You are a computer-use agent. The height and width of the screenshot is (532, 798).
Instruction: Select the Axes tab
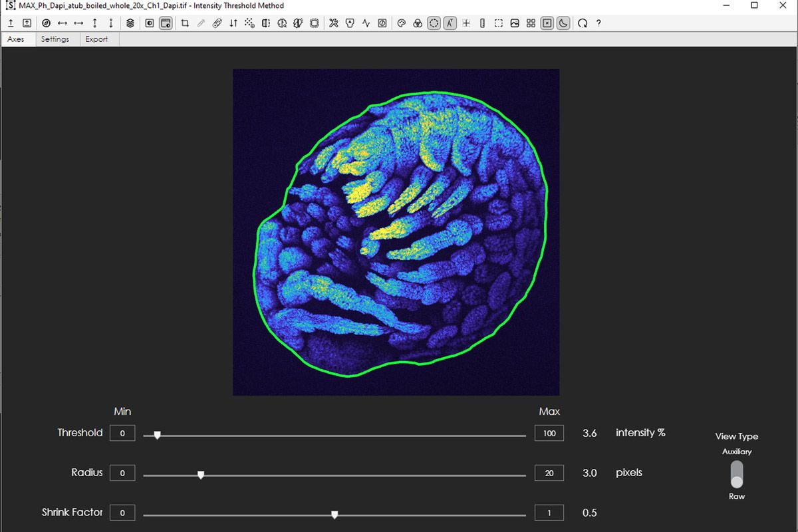click(x=16, y=39)
